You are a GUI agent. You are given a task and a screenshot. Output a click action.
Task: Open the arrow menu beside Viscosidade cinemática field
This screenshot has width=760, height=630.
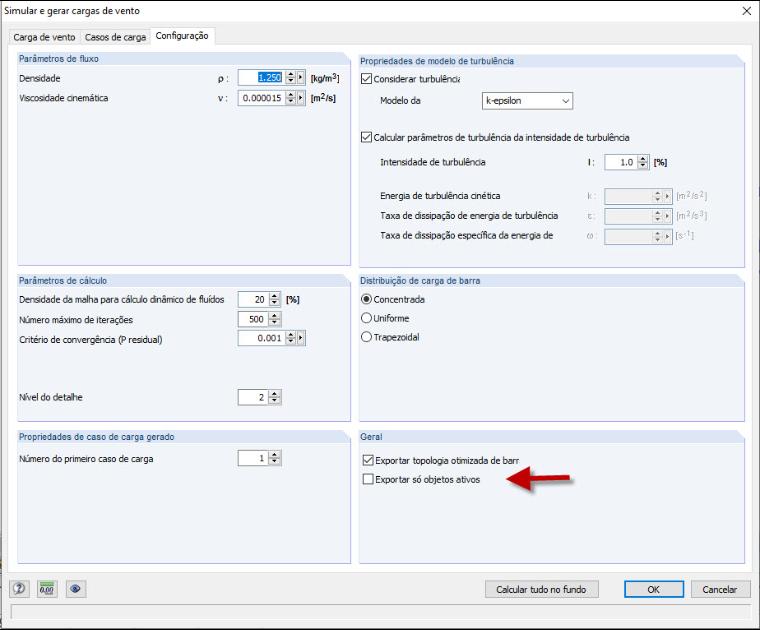pos(301,98)
